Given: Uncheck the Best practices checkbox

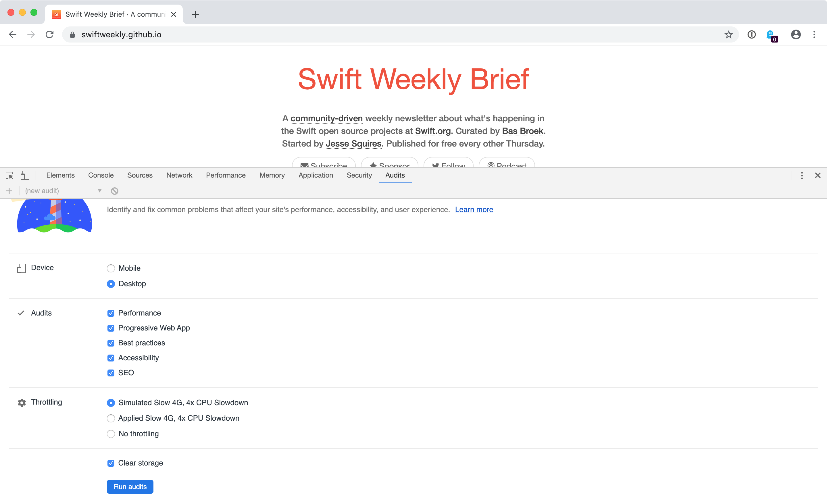Looking at the screenshot, I should 111,343.
